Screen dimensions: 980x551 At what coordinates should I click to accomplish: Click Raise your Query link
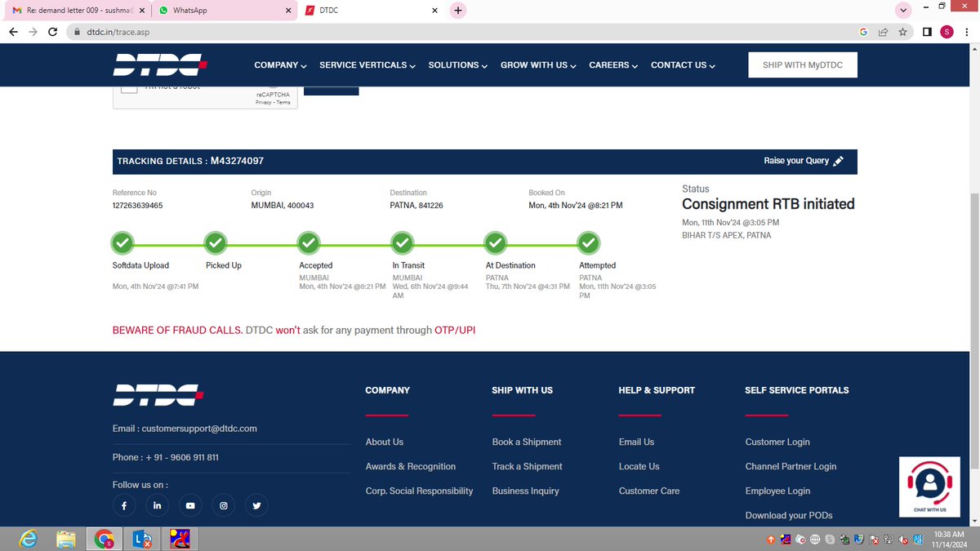(x=796, y=161)
